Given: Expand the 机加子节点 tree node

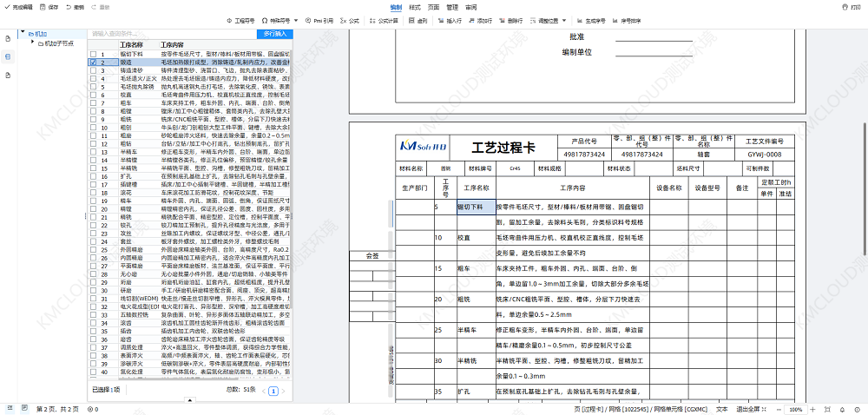Looking at the screenshot, I should tap(32, 43).
